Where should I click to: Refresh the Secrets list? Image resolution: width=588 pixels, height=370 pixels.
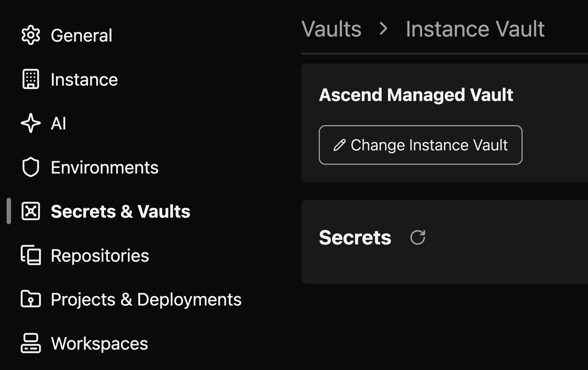click(x=418, y=237)
